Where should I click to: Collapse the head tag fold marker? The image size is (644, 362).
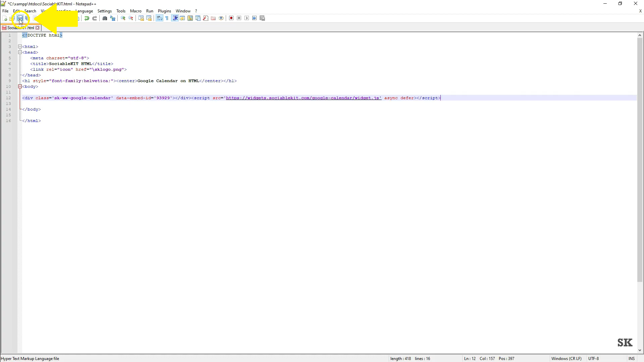pyautogui.click(x=20, y=52)
